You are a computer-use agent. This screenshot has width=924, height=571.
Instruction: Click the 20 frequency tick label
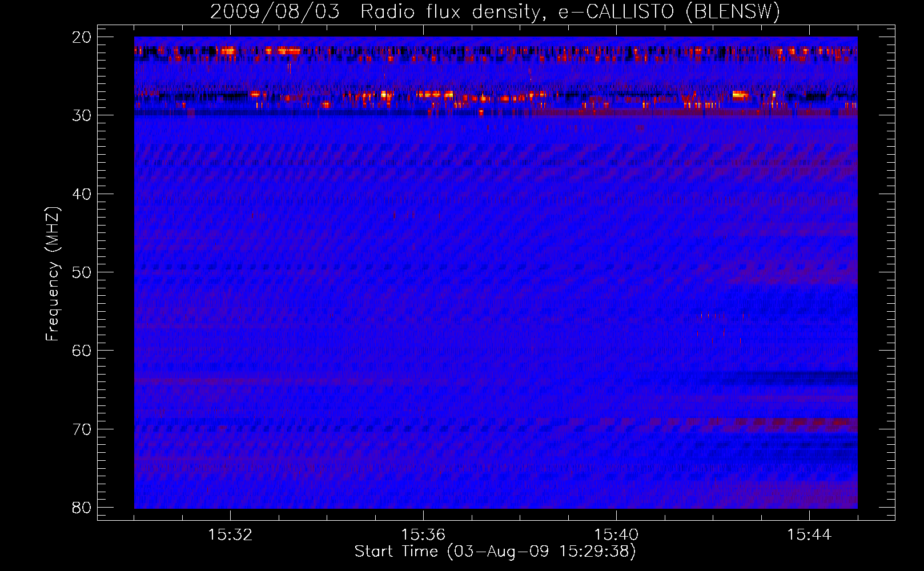82,37
